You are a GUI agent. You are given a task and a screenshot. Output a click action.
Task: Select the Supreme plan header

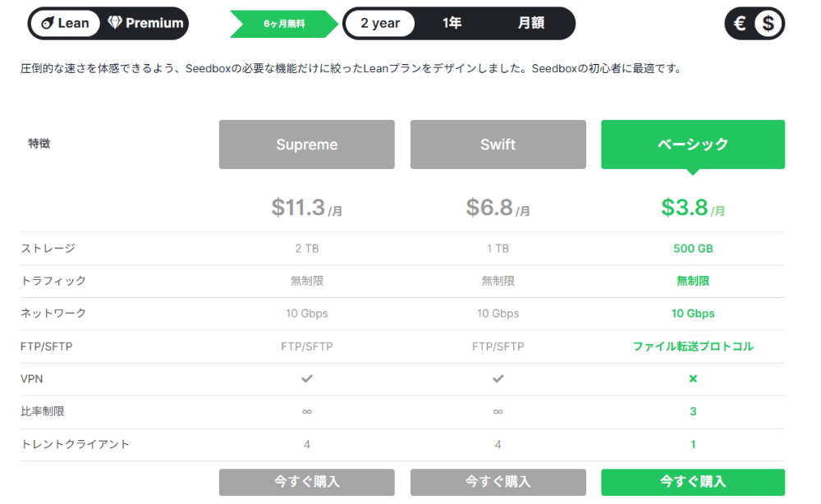click(306, 144)
